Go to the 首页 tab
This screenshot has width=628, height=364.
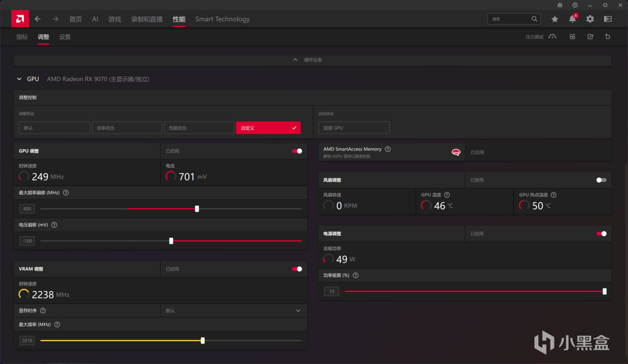(76, 19)
